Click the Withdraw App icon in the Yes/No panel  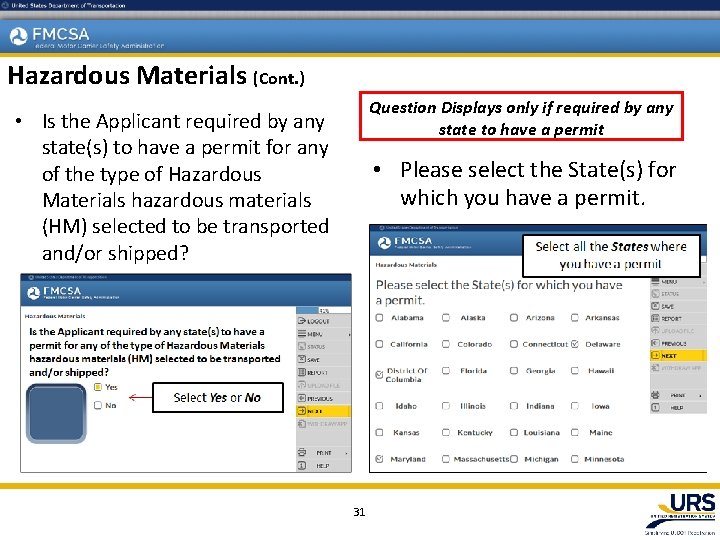[x=302, y=423]
